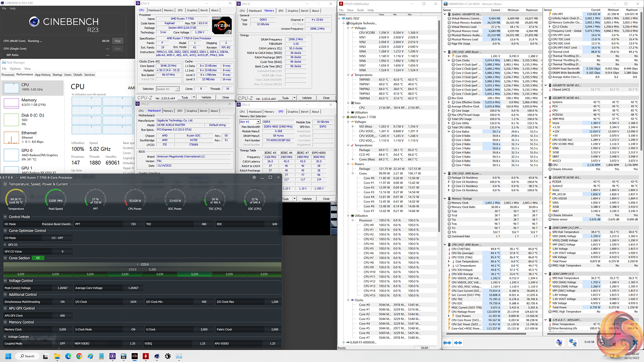
Task: Open File Explorer from taskbar
Action: pyautogui.click(x=57, y=356)
